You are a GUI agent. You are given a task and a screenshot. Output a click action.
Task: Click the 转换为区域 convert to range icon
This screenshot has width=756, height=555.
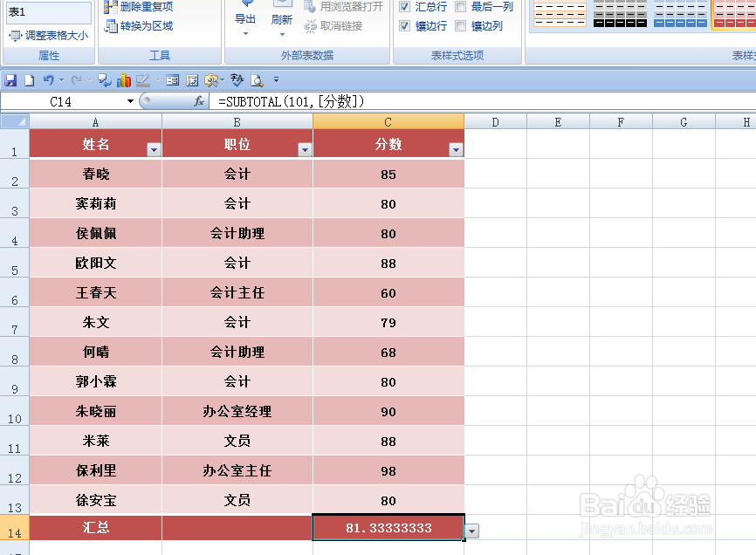[x=110, y=26]
